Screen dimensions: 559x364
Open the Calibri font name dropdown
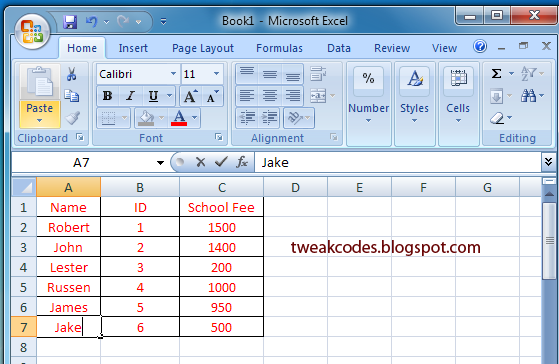coord(174,74)
